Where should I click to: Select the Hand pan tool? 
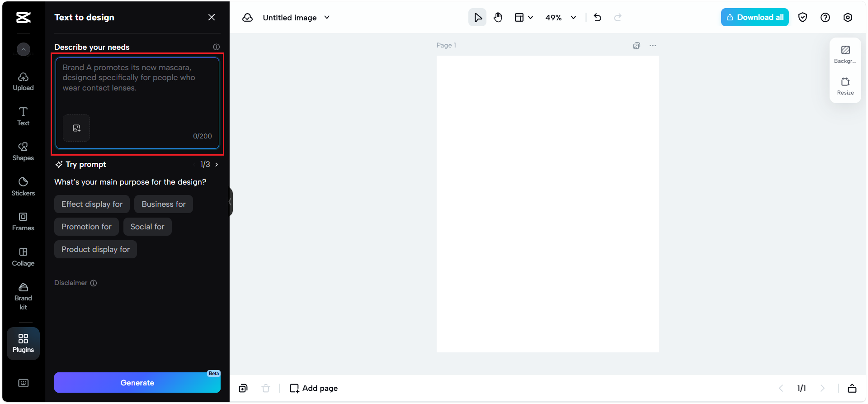coord(498,18)
